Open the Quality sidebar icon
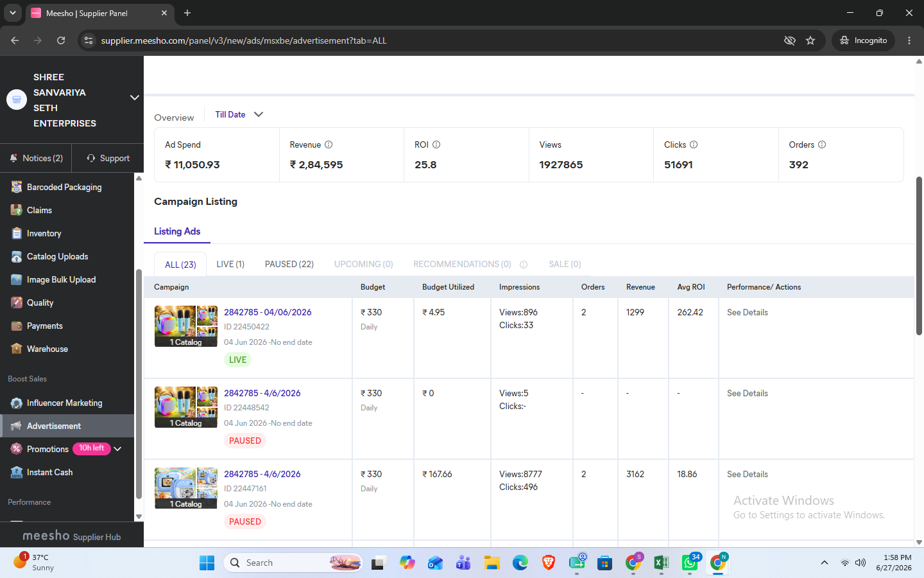The image size is (924, 578). (x=17, y=302)
